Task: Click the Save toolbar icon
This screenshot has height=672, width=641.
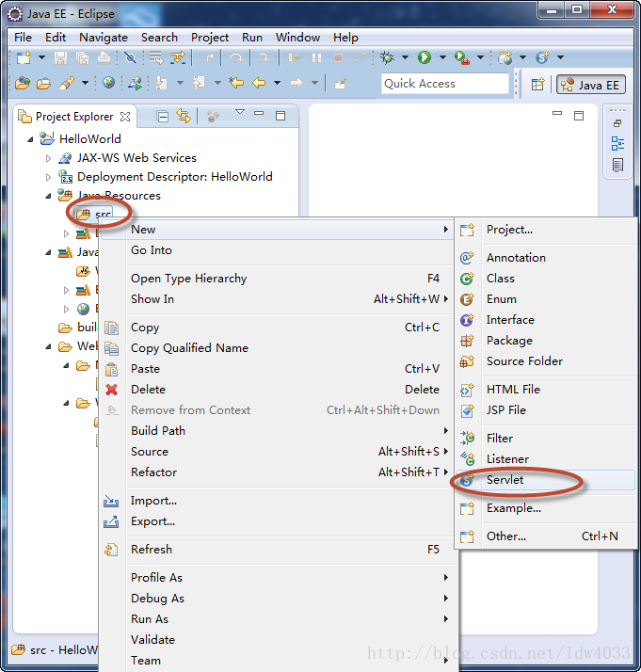Action: pos(60,57)
